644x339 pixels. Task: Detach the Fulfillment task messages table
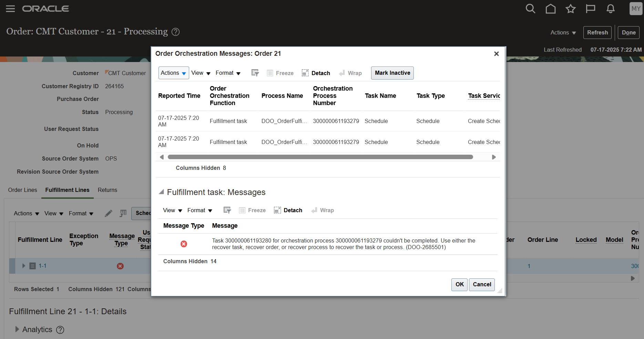288,210
